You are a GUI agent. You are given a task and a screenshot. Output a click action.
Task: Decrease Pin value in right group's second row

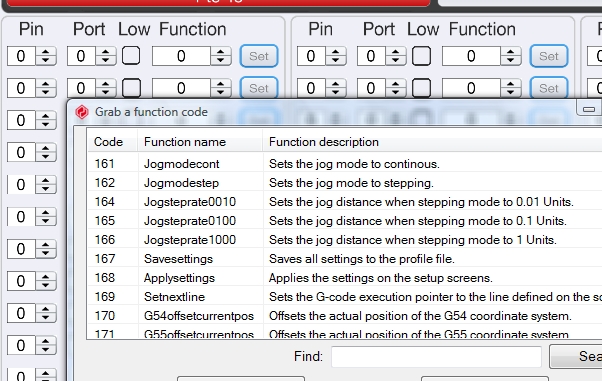point(336,93)
